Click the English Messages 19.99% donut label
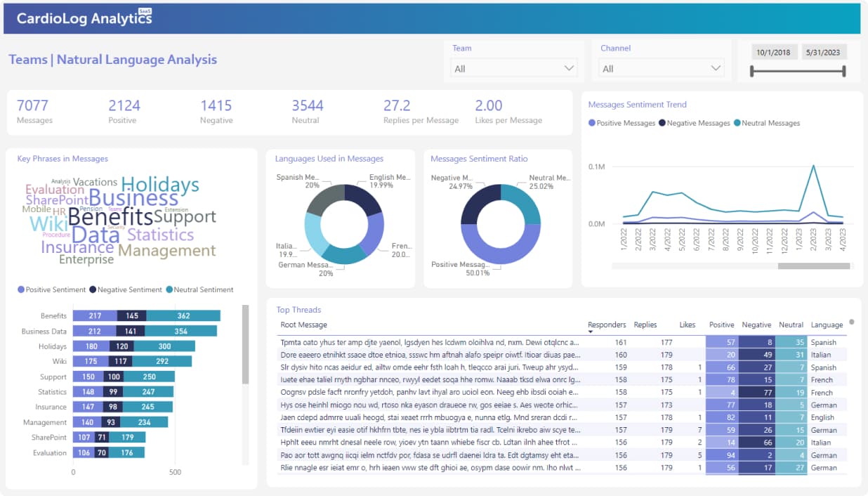The width and height of the screenshot is (868, 496). click(x=390, y=181)
